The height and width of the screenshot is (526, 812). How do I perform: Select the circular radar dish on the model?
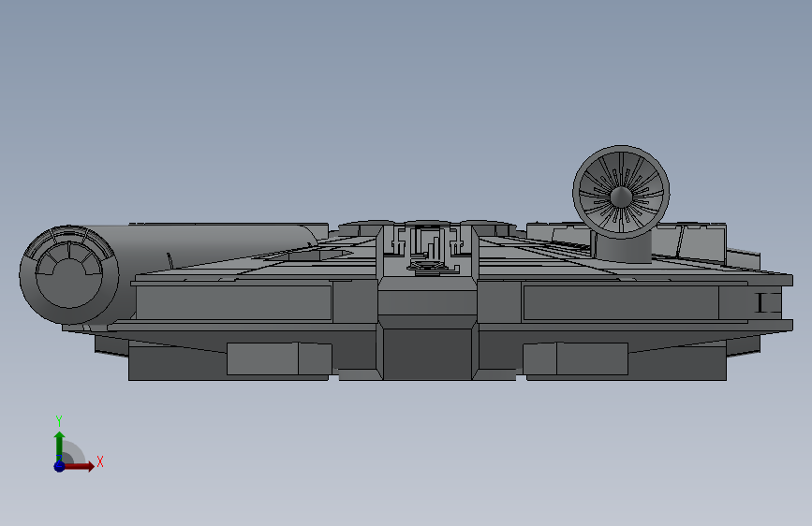tap(621, 192)
